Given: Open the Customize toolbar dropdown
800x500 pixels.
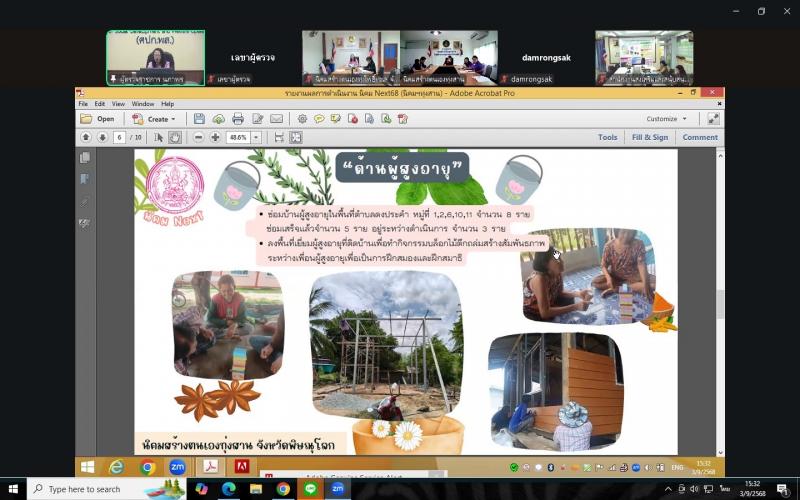Looking at the screenshot, I should tap(666, 119).
